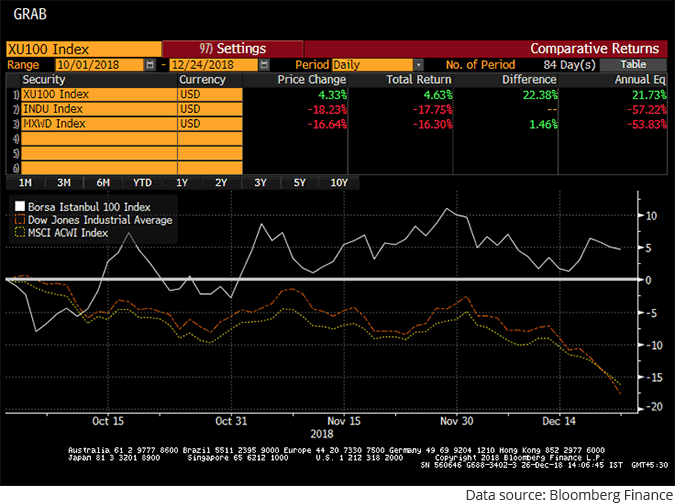Click the -16.30% total return value
The width and height of the screenshot is (675, 504).
click(x=433, y=124)
